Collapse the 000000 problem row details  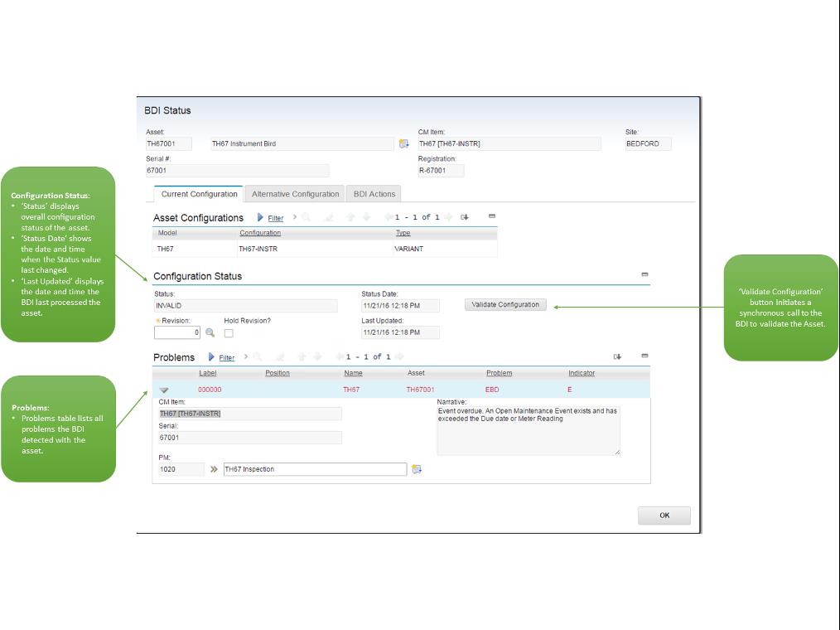coord(164,390)
